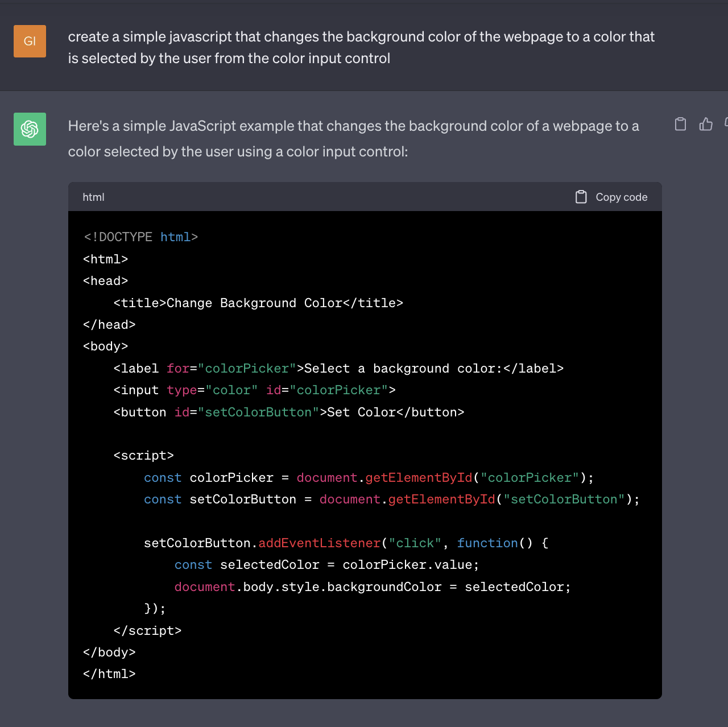Click the input type="color" code line

254,390
